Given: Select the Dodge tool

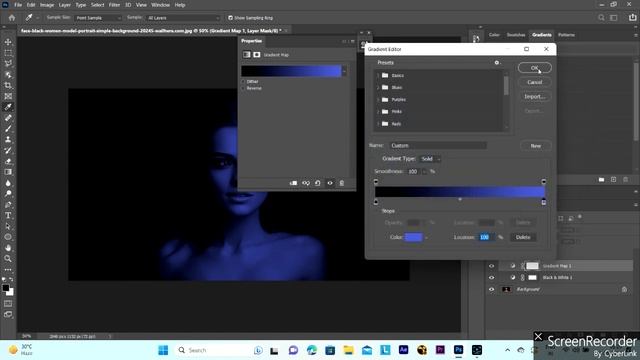Looking at the screenshot, I should [x=8, y=193].
